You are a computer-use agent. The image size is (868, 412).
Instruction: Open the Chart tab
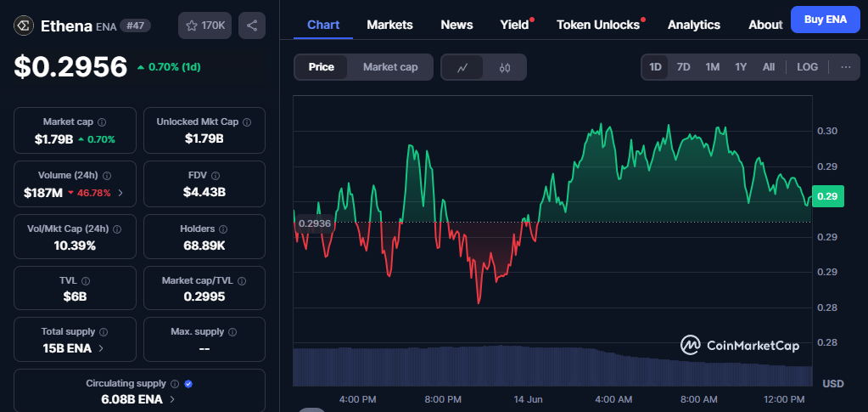pos(323,25)
